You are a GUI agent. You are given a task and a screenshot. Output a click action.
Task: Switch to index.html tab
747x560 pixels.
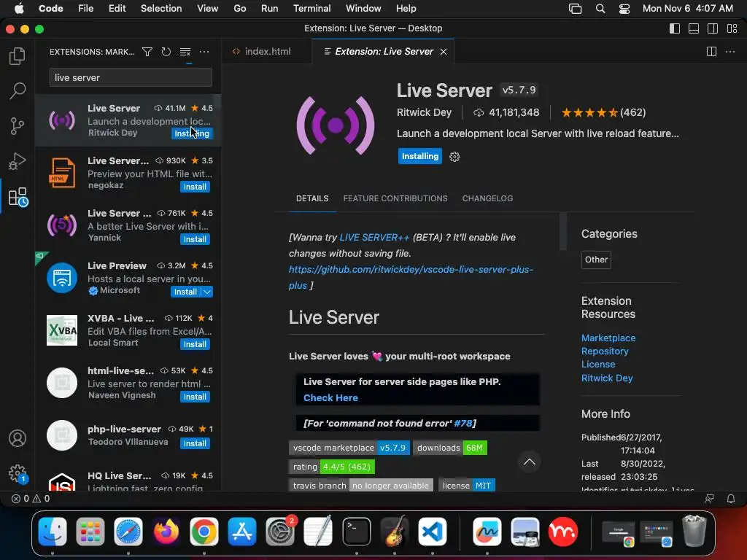[x=267, y=52]
